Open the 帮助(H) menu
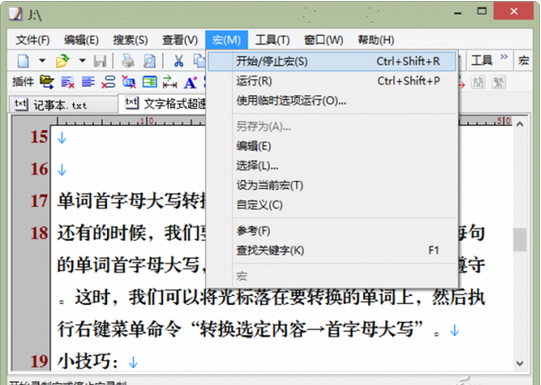This screenshot has width=541, height=385. (376, 40)
